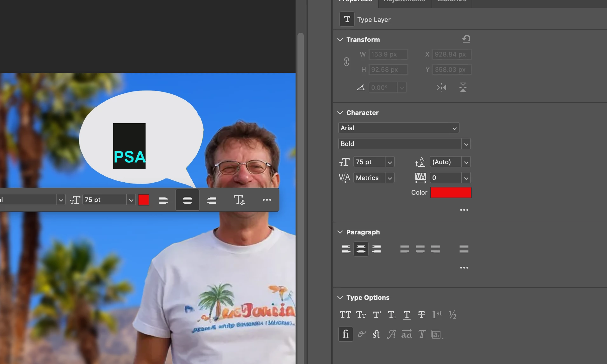The width and height of the screenshot is (607, 364).
Task: Click the X position field
Action: click(x=452, y=54)
